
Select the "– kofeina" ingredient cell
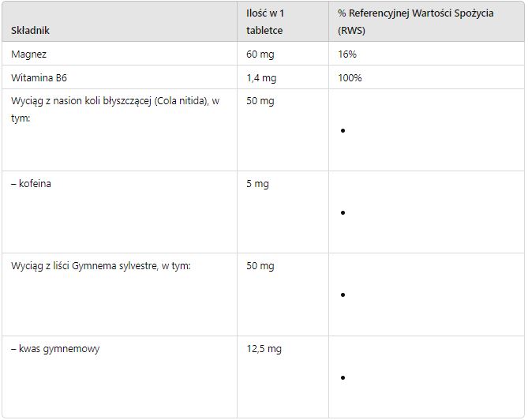pos(32,184)
